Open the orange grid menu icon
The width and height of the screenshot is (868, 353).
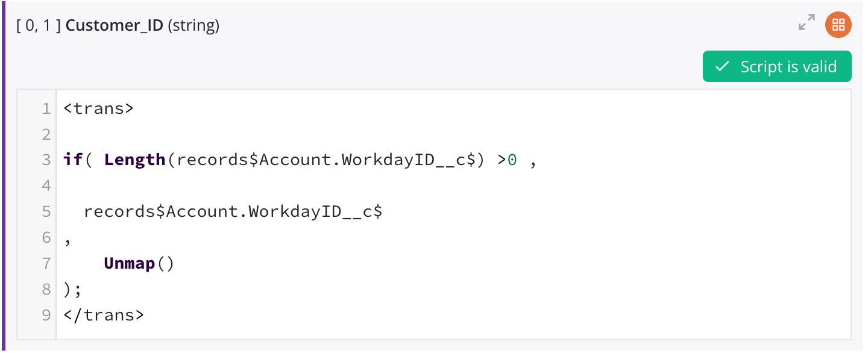[839, 24]
